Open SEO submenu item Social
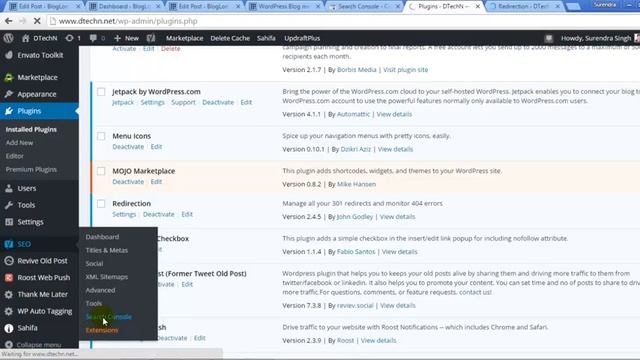The height and width of the screenshot is (360, 640). (x=94, y=264)
